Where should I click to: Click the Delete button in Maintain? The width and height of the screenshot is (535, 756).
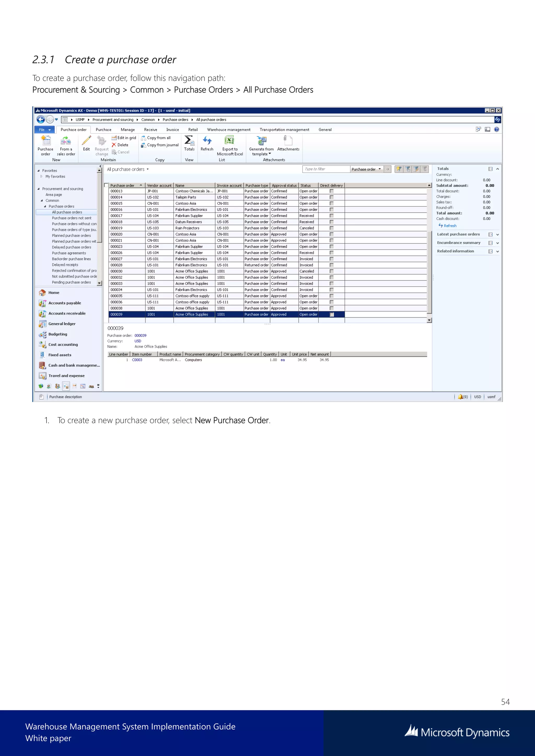tap(120, 145)
